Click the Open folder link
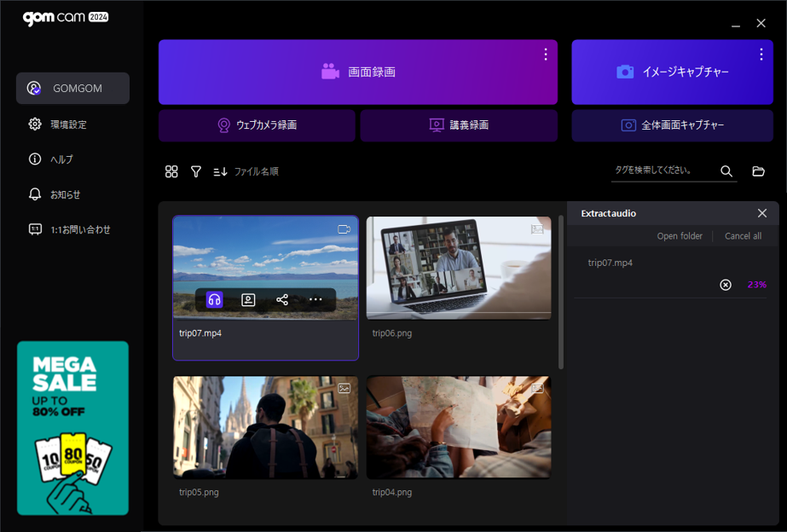This screenshot has height=532, width=787. [680, 236]
